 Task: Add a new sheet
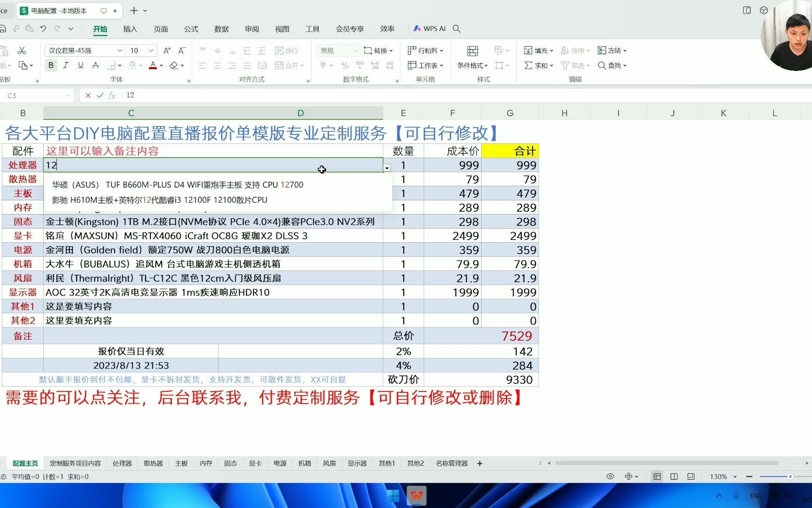tap(480, 463)
